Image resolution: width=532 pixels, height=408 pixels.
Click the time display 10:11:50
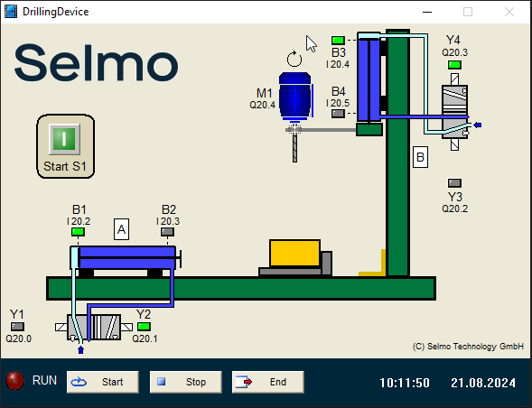point(405,383)
